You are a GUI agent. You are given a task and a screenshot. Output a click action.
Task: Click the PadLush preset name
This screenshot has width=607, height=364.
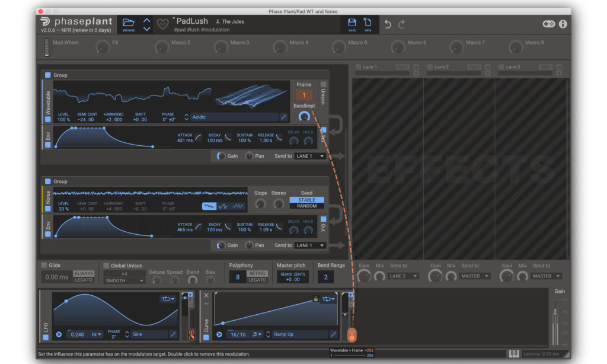192,21
